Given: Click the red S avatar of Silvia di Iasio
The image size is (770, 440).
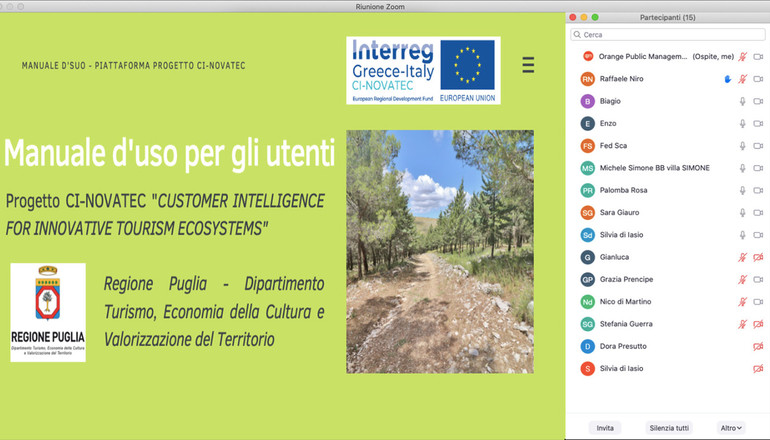Looking at the screenshot, I should pyautogui.click(x=588, y=368).
